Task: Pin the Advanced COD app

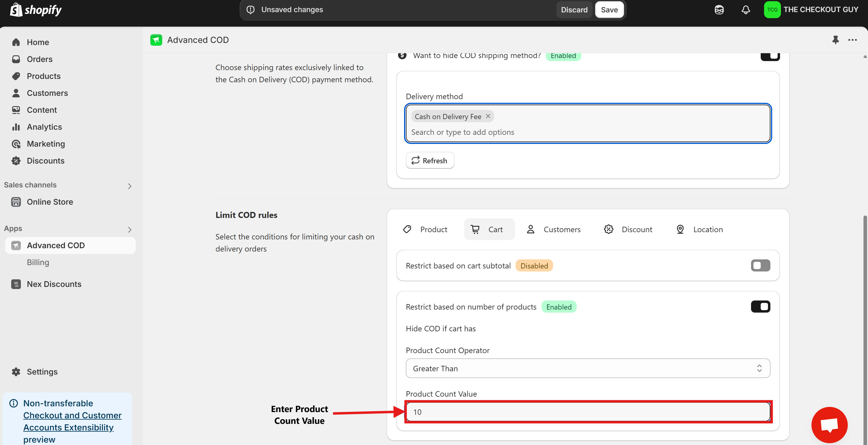Action: [x=835, y=40]
